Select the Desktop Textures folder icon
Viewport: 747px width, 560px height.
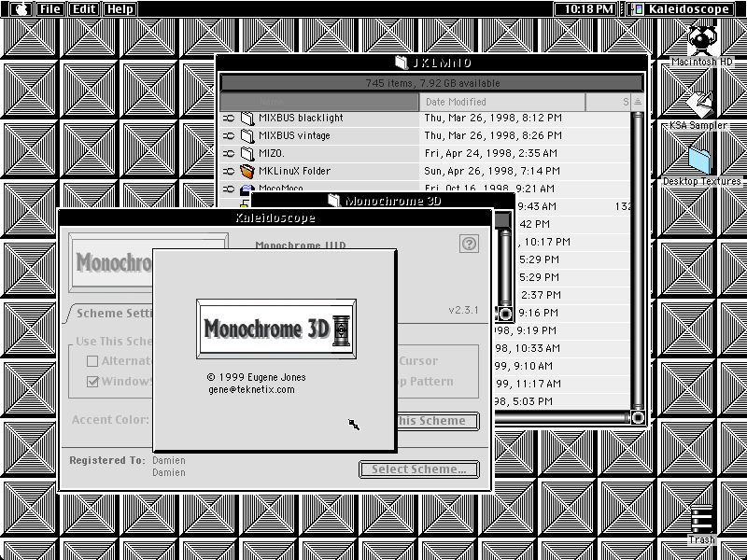pos(699,161)
